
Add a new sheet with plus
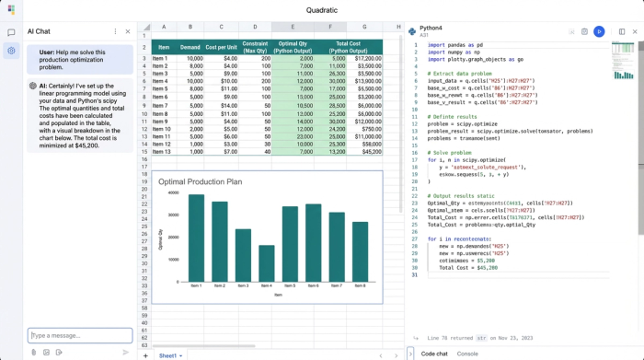click(x=145, y=355)
